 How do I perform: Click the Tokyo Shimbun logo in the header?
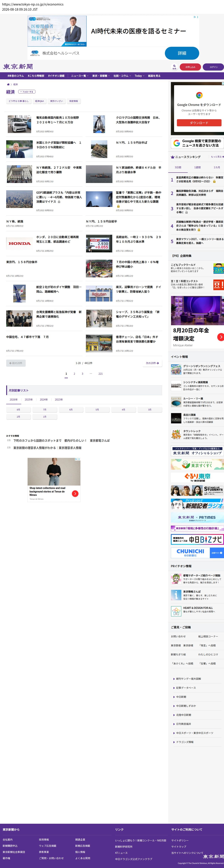coord(18,67)
